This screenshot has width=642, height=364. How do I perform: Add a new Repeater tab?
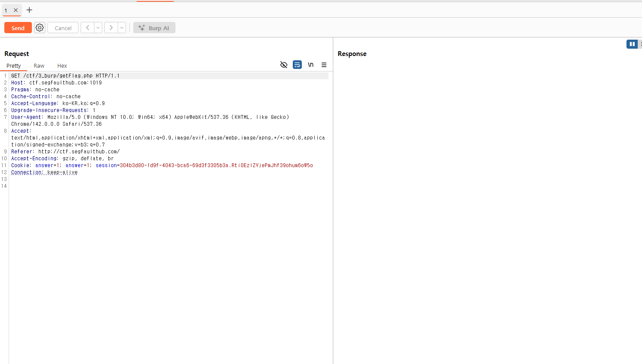29,10
